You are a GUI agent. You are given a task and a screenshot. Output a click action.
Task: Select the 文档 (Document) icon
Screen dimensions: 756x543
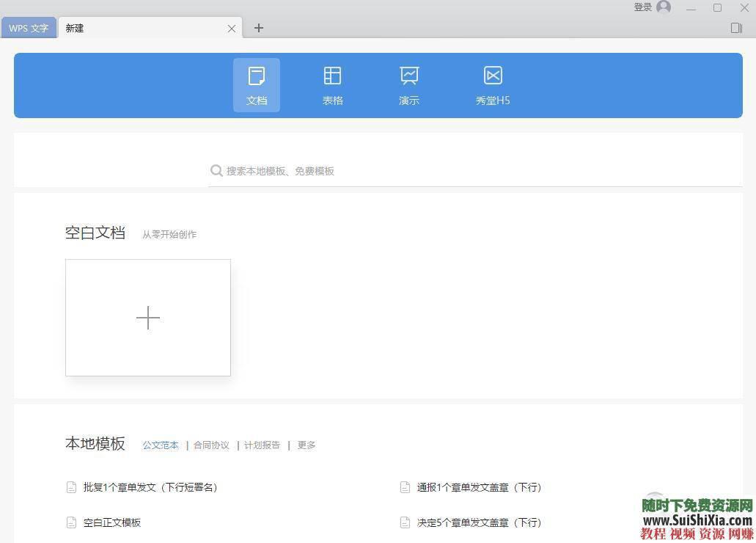[x=257, y=84]
